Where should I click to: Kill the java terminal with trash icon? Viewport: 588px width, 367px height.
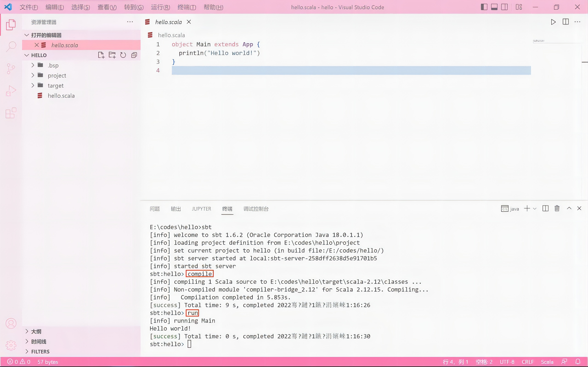(557, 208)
